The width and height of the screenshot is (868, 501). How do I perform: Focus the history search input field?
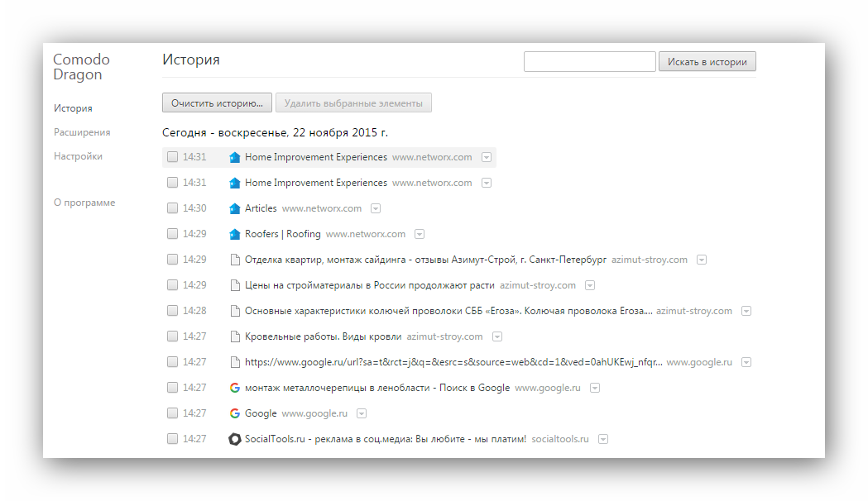tap(589, 61)
